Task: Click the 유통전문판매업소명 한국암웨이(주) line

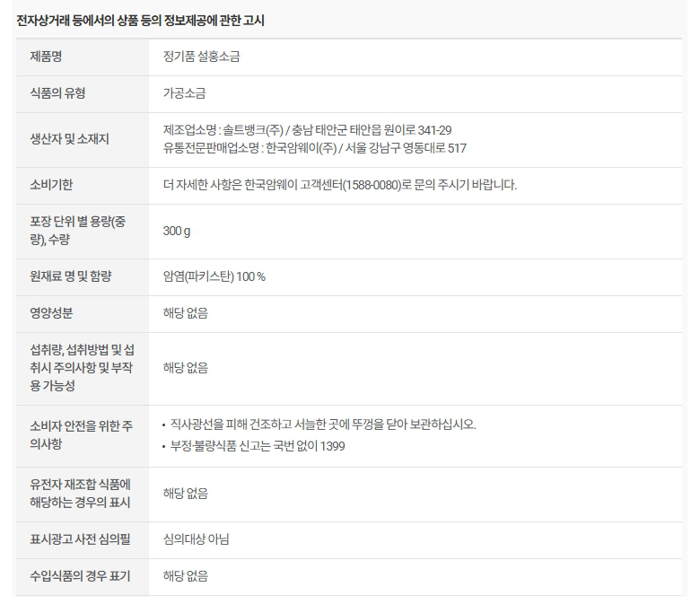Action: pos(314,148)
